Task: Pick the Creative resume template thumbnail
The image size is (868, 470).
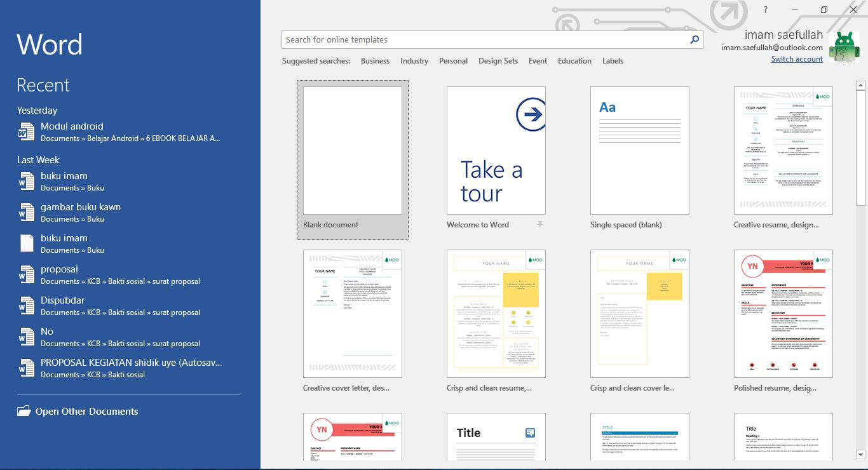Action: [x=783, y=151]
